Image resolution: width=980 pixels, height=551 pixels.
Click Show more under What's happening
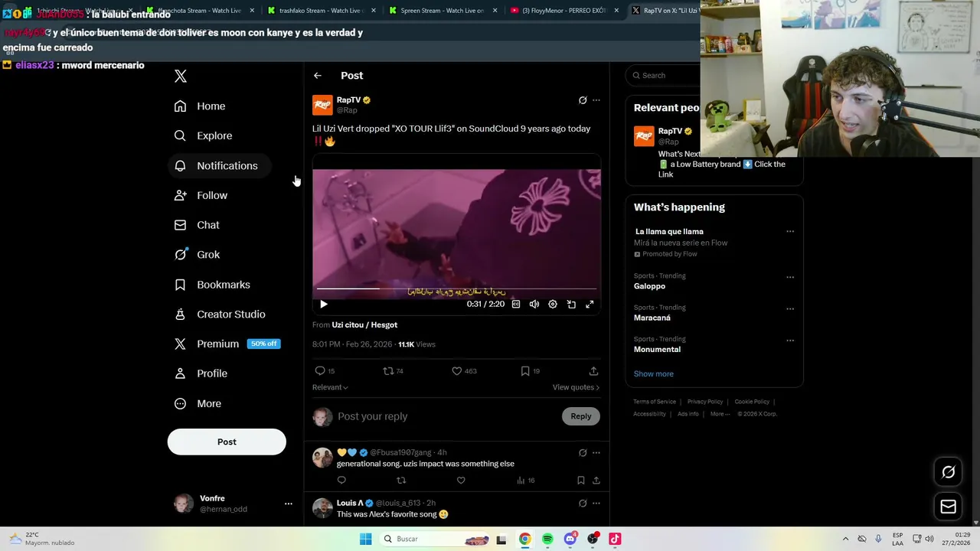click(654, 374)
